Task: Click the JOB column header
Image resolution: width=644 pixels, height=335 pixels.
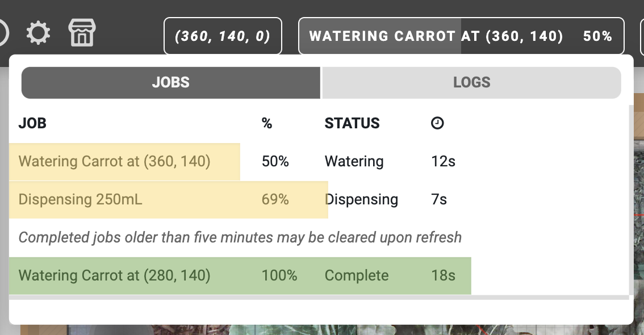Action: tap(31, 123)
